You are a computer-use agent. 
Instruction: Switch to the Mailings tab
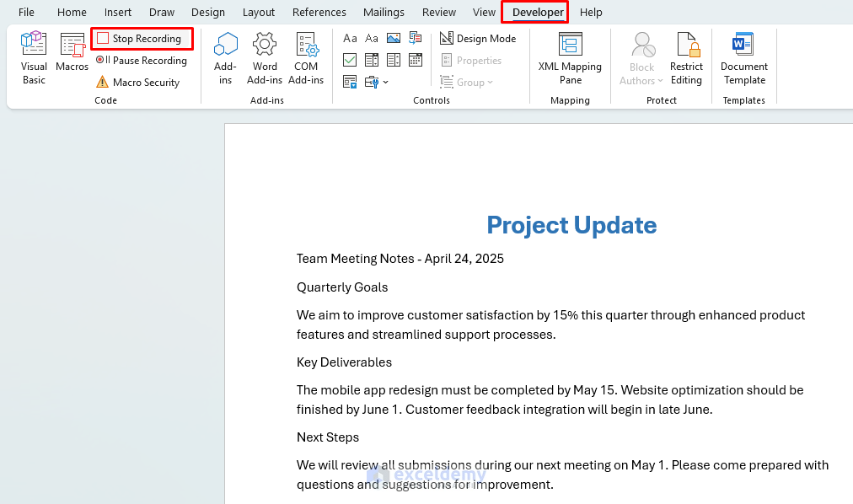click(x=384, y=12)
